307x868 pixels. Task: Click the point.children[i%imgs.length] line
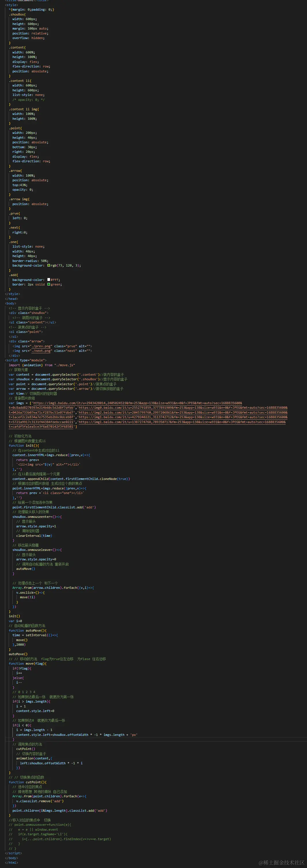(x=60, y=810)
